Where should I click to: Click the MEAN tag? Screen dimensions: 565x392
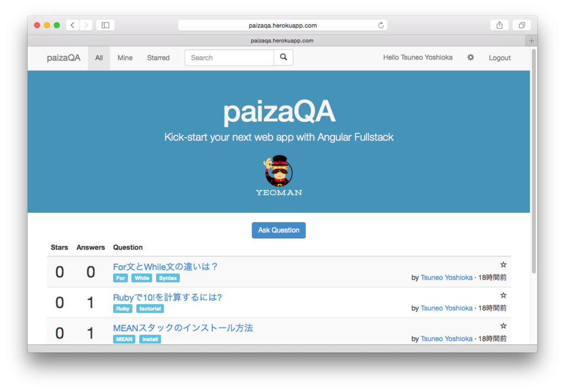(x=124, y=339)
